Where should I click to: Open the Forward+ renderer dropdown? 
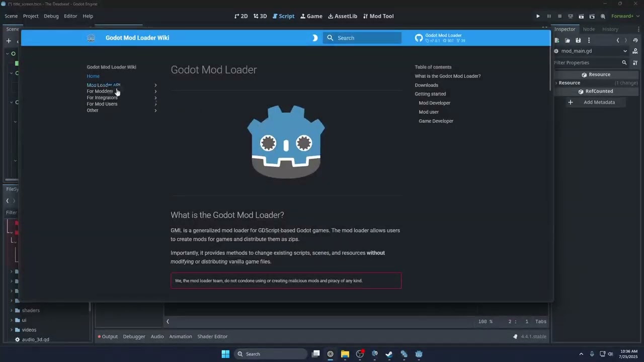[x=625, y=16]
